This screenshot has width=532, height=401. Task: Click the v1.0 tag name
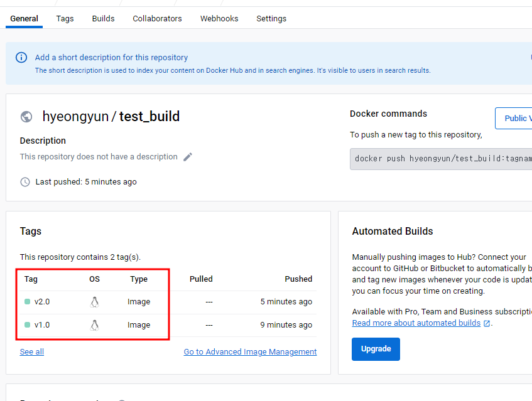click(42, 324)
